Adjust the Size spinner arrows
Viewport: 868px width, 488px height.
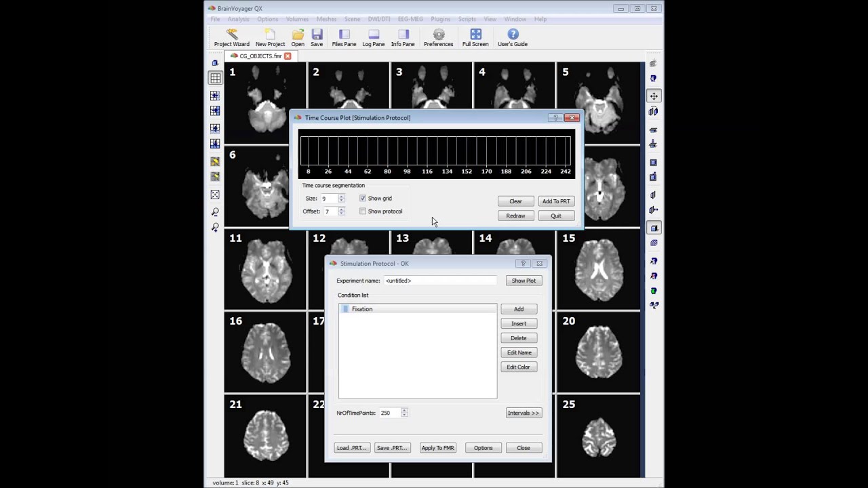pyautogui.click(x=341, y=199)
